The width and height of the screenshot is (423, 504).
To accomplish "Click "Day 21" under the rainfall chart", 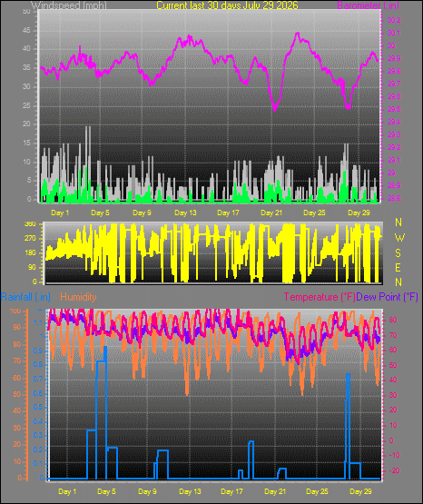I will [275, 491].
